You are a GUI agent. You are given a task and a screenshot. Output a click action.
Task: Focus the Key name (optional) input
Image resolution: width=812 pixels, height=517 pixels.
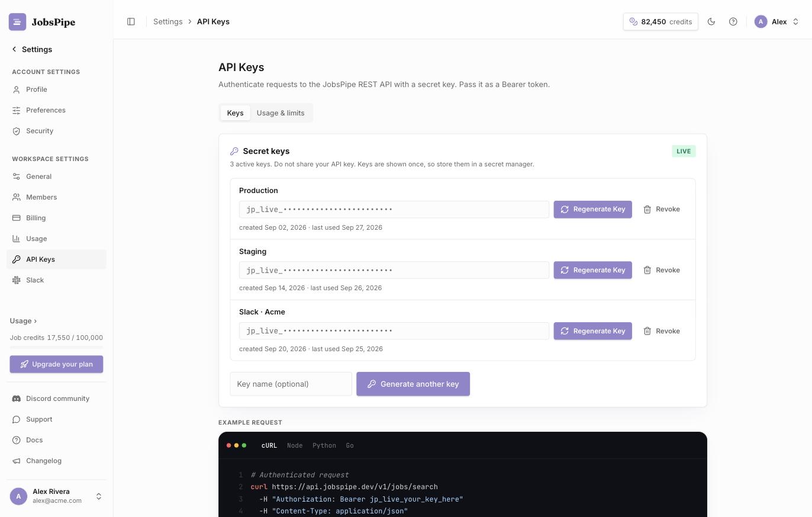point(291,384)
